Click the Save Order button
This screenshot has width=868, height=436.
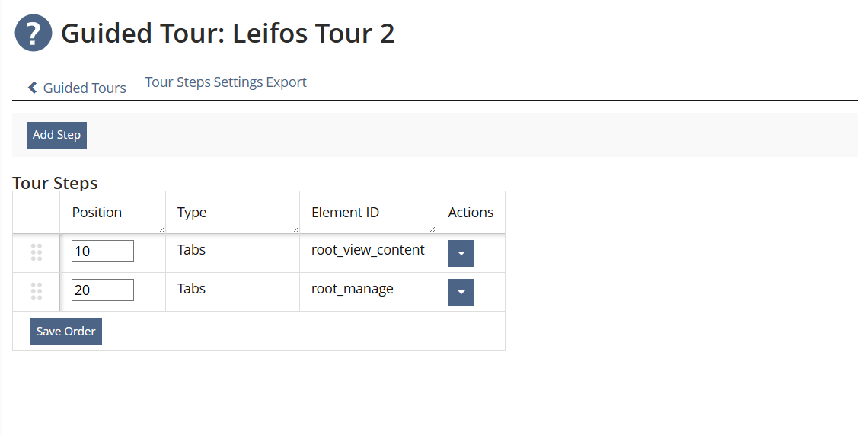[x=65, y=332]
